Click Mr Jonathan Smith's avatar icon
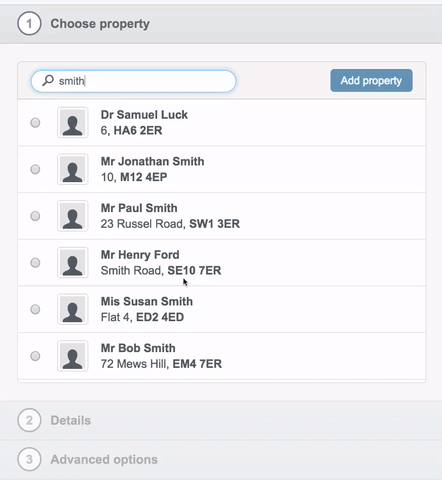Viewport: 442px width, 480px height. point(73,169)
